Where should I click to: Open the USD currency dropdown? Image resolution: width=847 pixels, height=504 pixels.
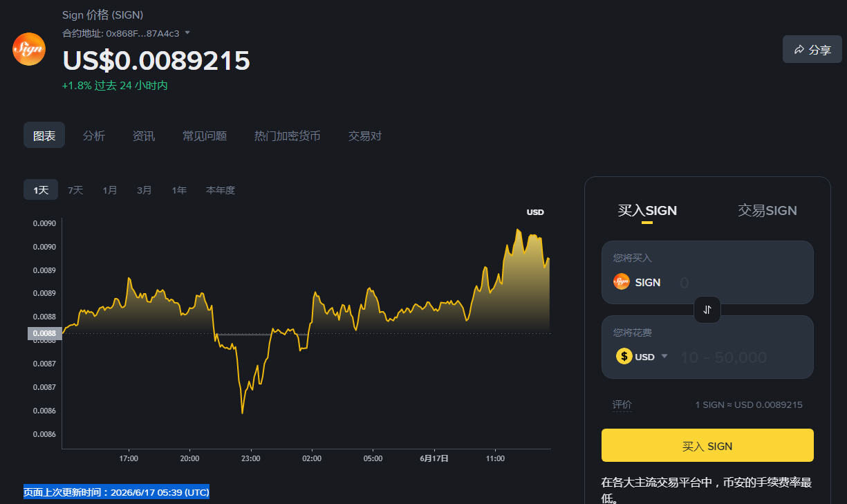(x=664, y=356)
